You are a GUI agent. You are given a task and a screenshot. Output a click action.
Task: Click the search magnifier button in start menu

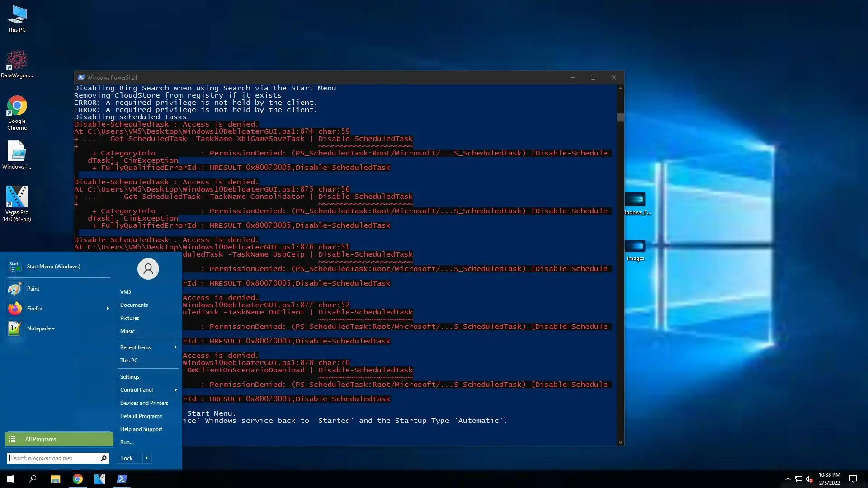click(104, 458)
